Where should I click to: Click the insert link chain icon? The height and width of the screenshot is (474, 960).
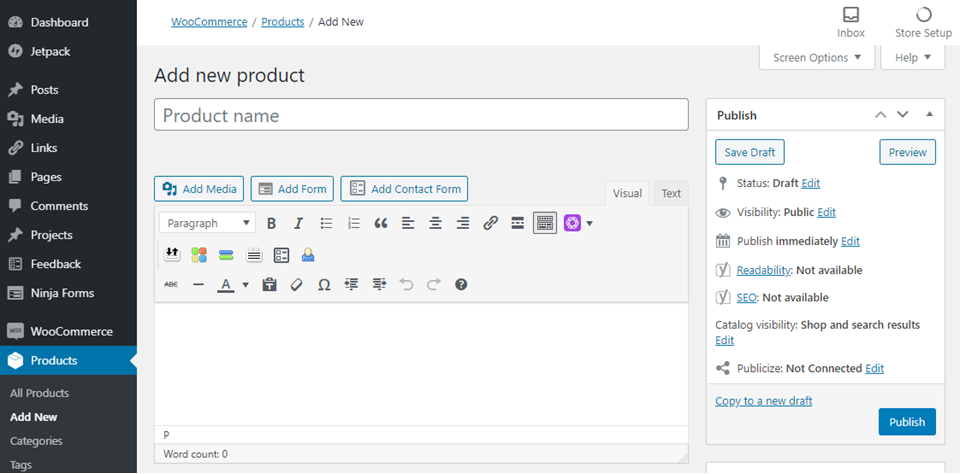click(490, 224)
